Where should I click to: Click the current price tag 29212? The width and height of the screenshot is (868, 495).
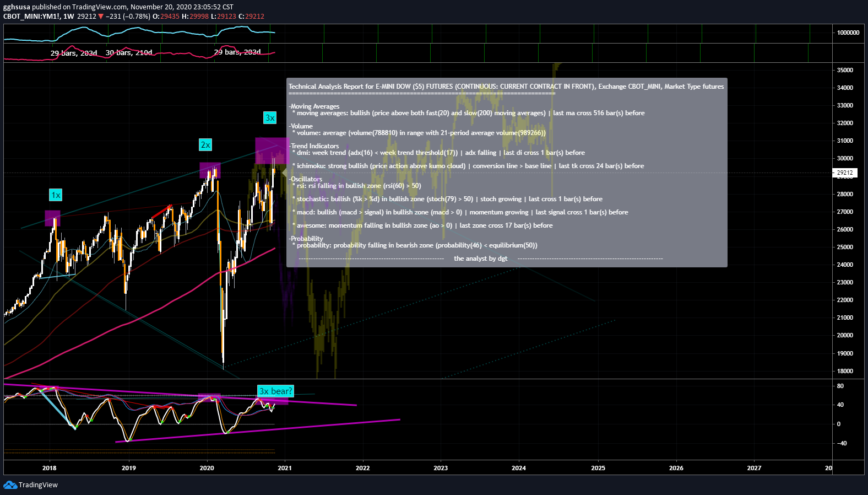click(845, 173)
